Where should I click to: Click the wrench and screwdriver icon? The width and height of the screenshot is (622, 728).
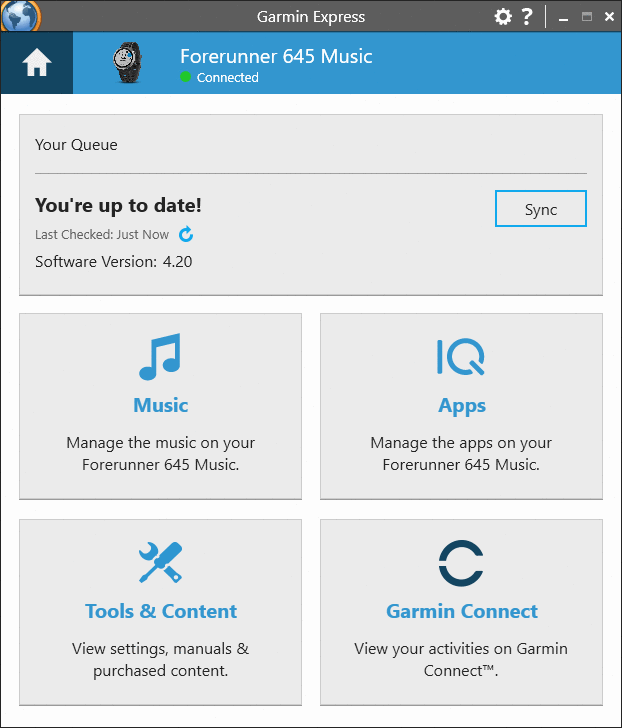[161, 562]
